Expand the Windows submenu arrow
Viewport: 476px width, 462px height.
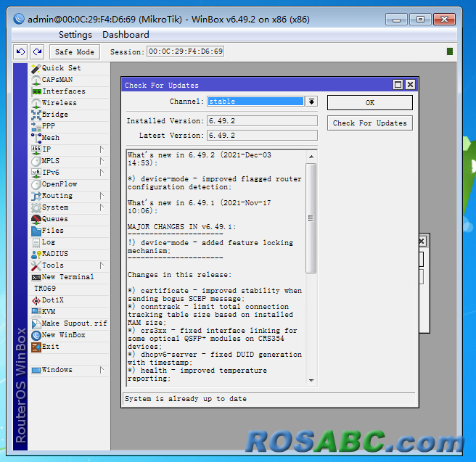pos(102,370)
